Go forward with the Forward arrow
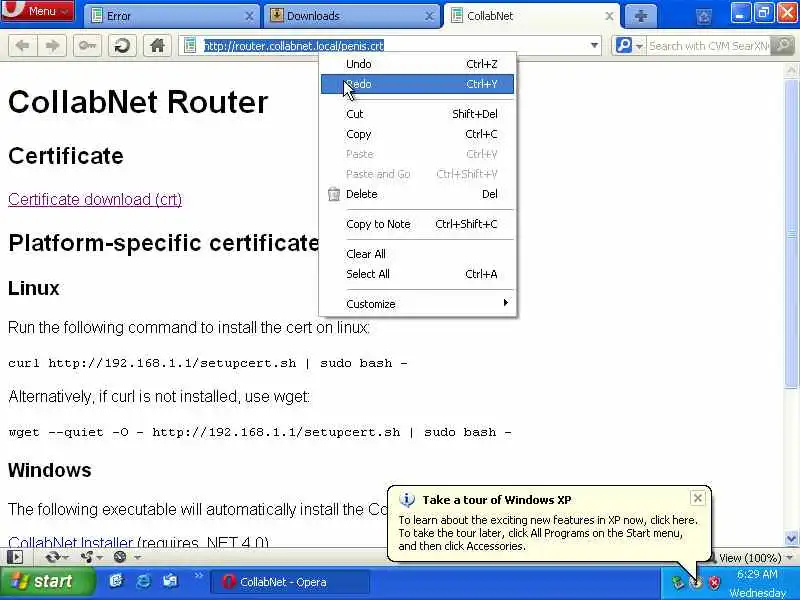Viewport: 800px width, 600px height. pos(52,46)
